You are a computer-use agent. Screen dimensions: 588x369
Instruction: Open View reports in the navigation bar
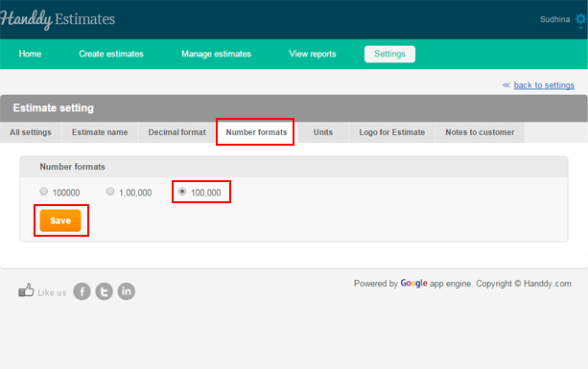313,54
